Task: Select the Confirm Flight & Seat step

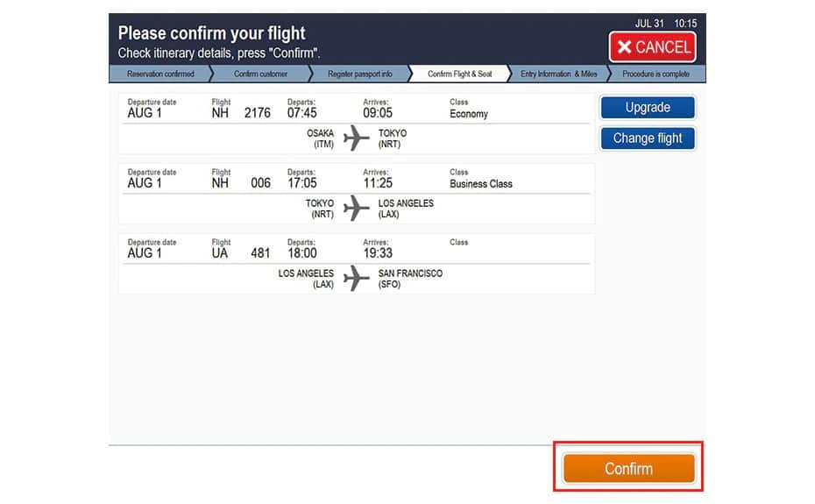Action: click(x=459, y=75)
